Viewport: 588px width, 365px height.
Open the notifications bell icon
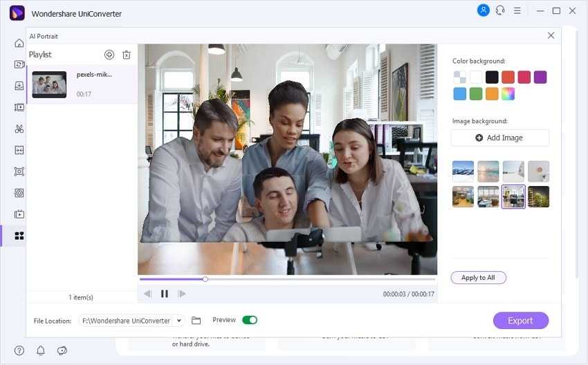pos(41,350)
